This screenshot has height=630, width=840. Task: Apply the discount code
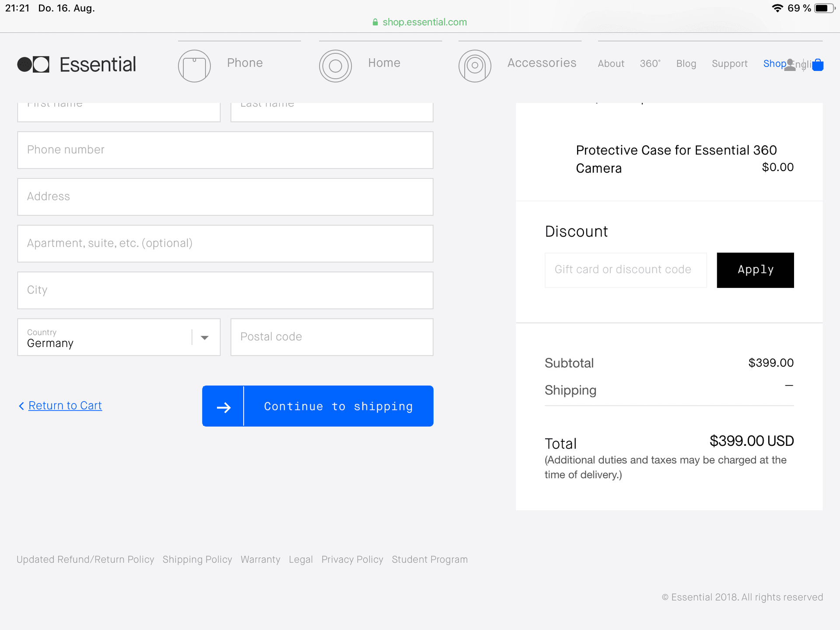(755, 270)
